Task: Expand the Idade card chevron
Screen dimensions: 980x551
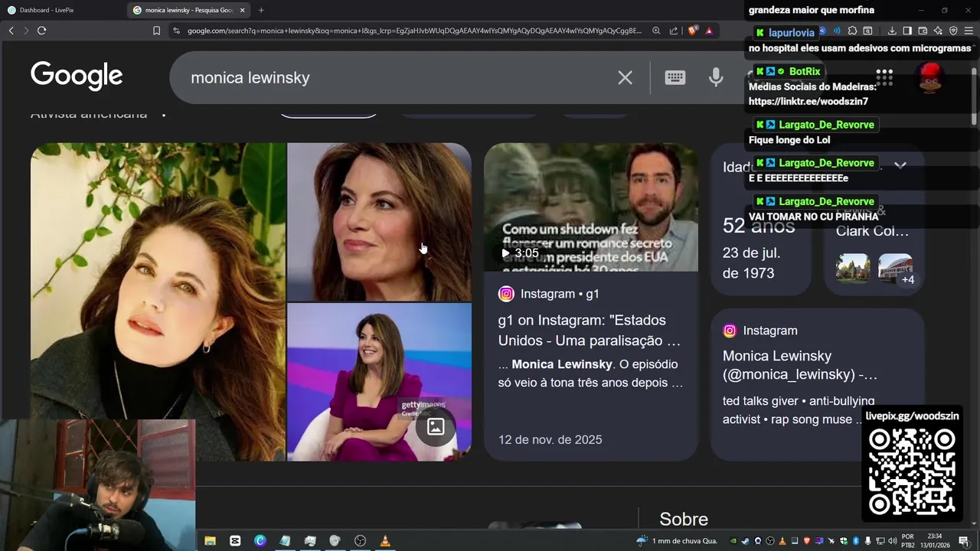Action: (x=900, y=165)
